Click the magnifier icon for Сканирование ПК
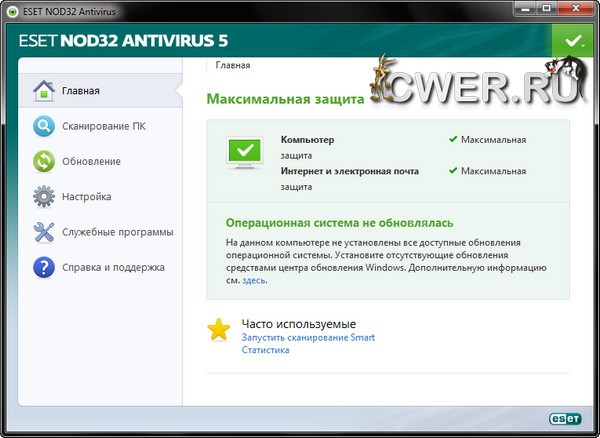 point(44,126)
